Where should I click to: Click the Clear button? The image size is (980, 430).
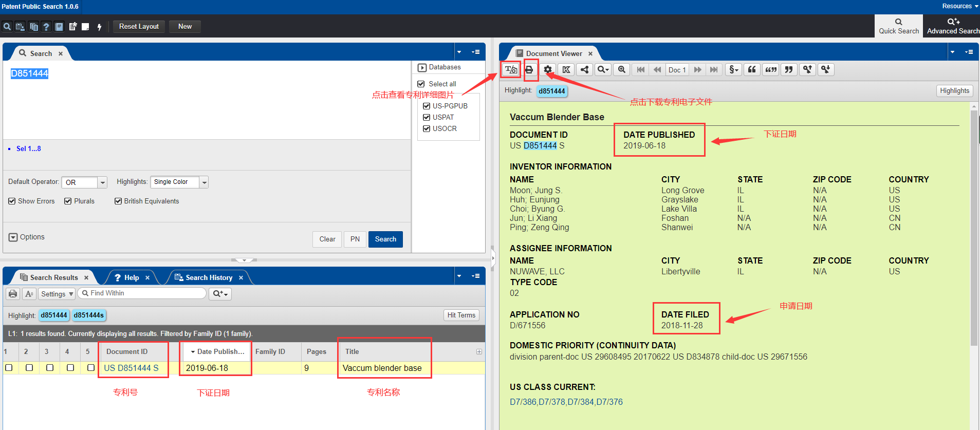[x=327, y=239]
